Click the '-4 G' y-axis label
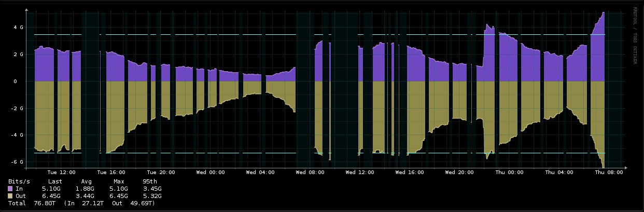Viewport: 644px width, 212px height. point(17,135)
